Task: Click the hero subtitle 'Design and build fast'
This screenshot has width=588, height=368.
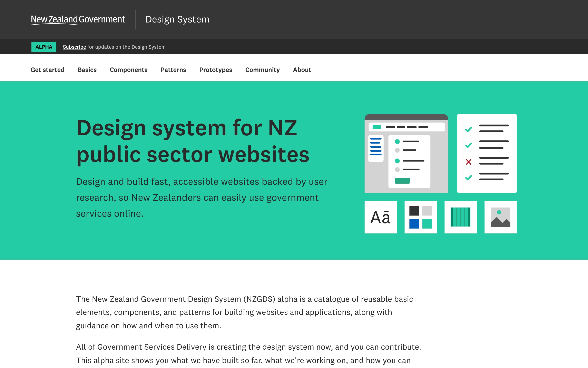Action: coord(202,198)
